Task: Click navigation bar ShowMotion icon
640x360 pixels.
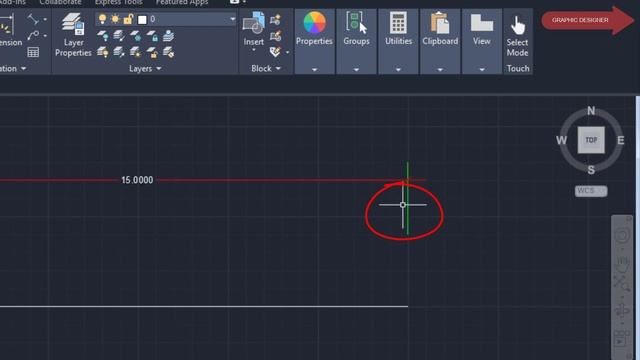Action: click(x=622, y=339)
